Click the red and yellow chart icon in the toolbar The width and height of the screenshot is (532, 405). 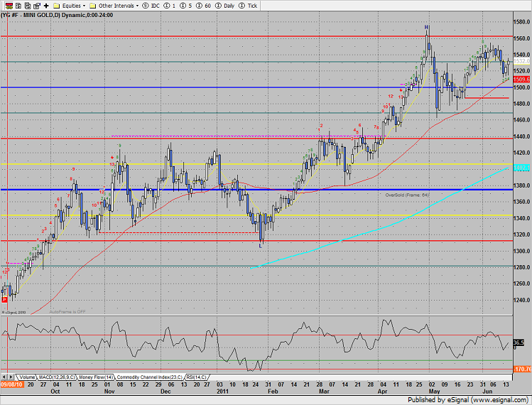click(9, 6)
